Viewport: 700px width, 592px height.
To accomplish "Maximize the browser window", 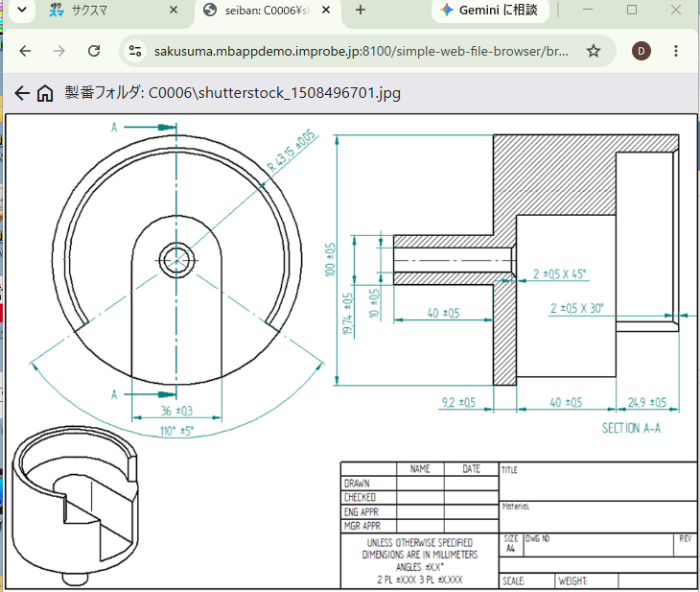I will [632, 10].
